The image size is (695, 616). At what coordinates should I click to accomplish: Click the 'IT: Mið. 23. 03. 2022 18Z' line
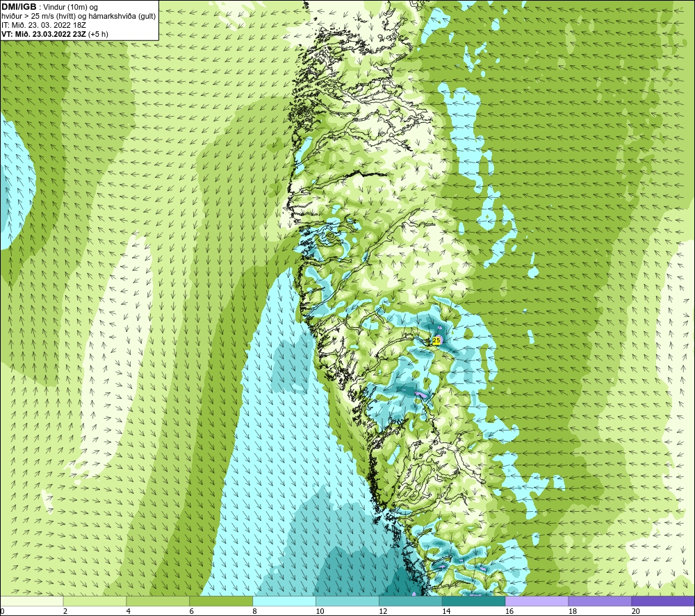[x=44, y=25]
